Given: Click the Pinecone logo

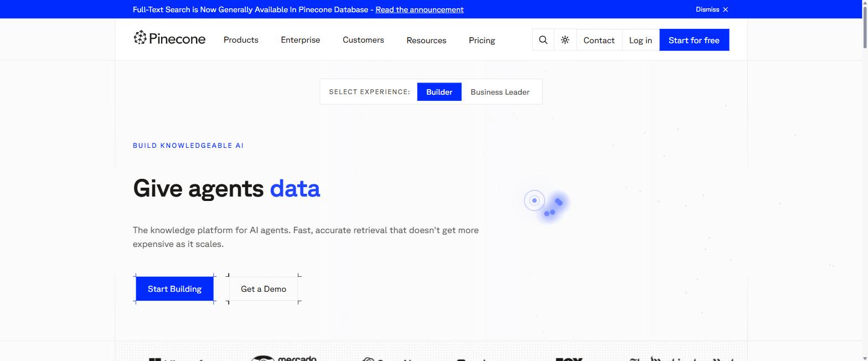Looking at the screenshot, I should coord(169,39).
